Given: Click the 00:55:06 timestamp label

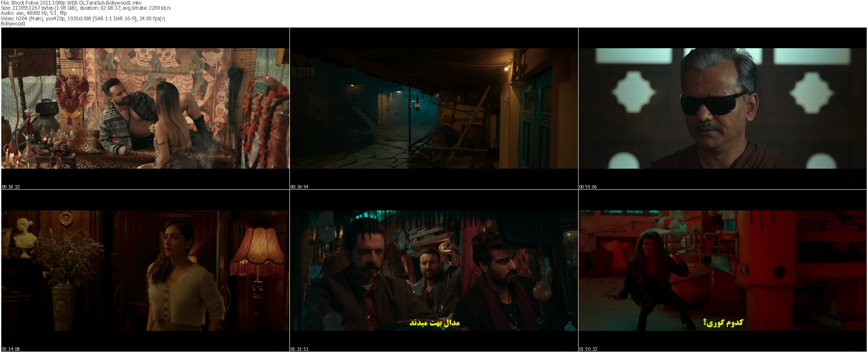Looking at the screenshot, I should pos(588,187).
